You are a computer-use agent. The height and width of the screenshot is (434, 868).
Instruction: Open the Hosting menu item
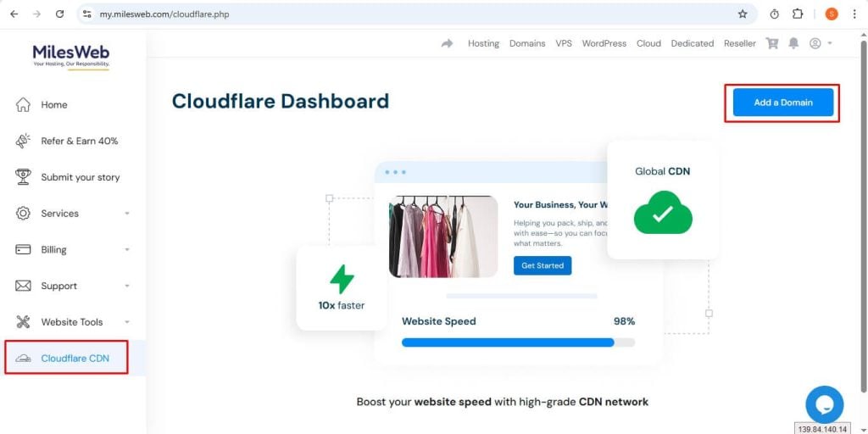(483, 43)
